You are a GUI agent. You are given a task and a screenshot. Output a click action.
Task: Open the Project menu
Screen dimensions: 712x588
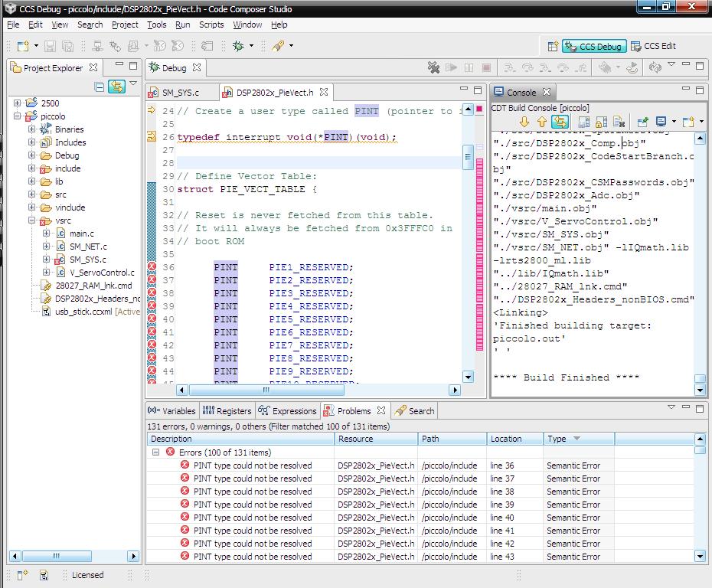point(125,24)
